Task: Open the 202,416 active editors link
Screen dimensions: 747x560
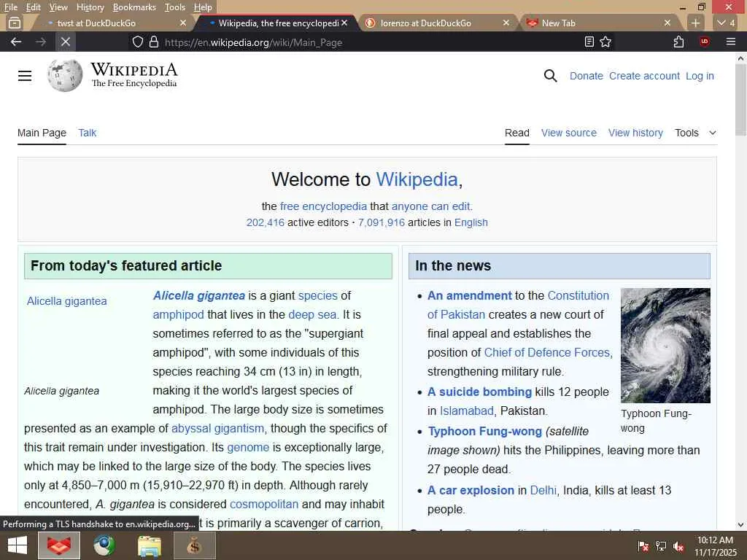Action: pyautogui.click(x=266, y=222)
